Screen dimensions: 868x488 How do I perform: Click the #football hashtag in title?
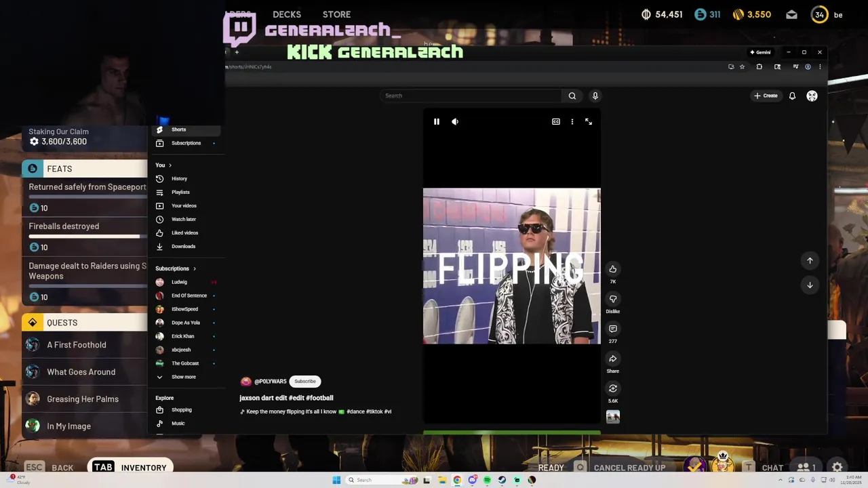tap(319, 398)
